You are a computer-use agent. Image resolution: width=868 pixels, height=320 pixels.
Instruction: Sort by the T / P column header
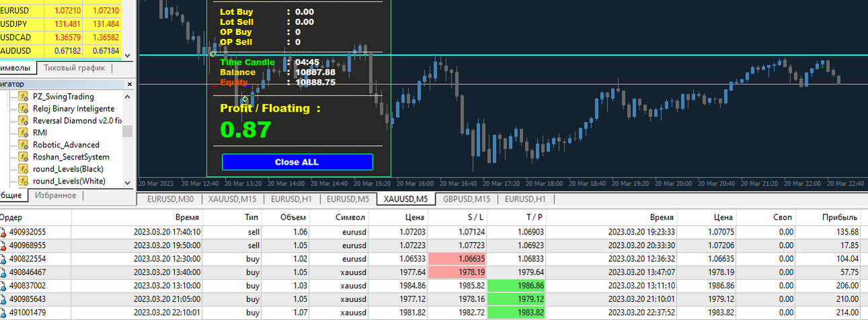coord(517,218)
